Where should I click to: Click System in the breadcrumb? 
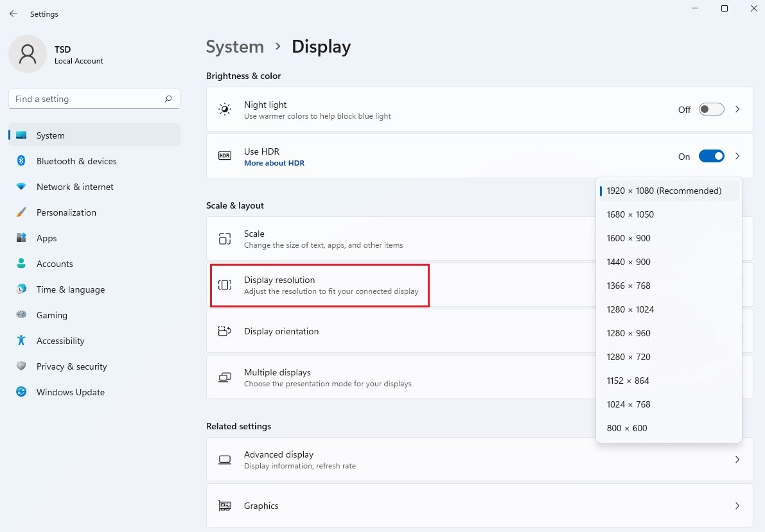point(234,47)
